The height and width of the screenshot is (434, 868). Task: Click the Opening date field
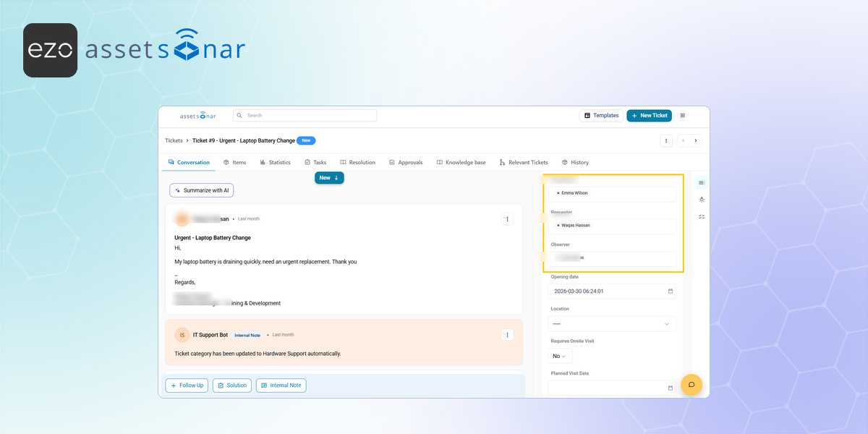point(612,292)
